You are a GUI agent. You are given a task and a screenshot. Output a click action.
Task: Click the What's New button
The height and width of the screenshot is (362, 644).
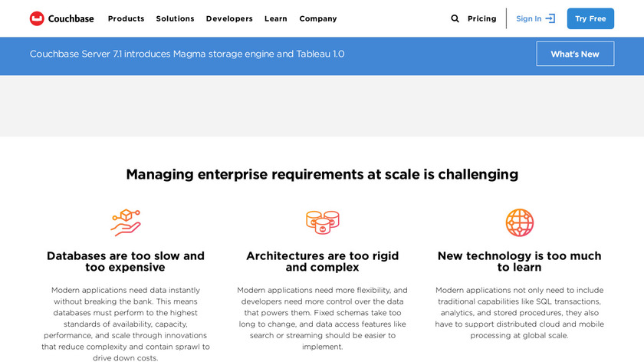575,54
